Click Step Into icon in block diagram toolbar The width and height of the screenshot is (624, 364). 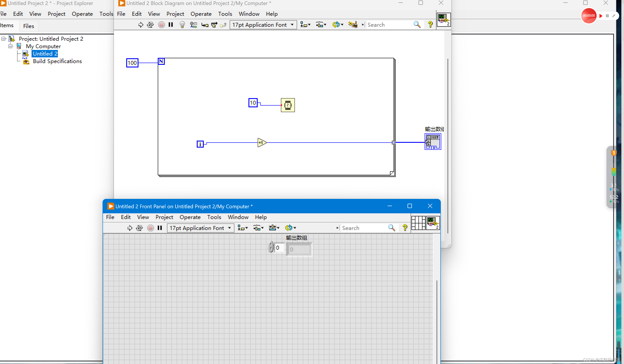click(x=205, y=25)
